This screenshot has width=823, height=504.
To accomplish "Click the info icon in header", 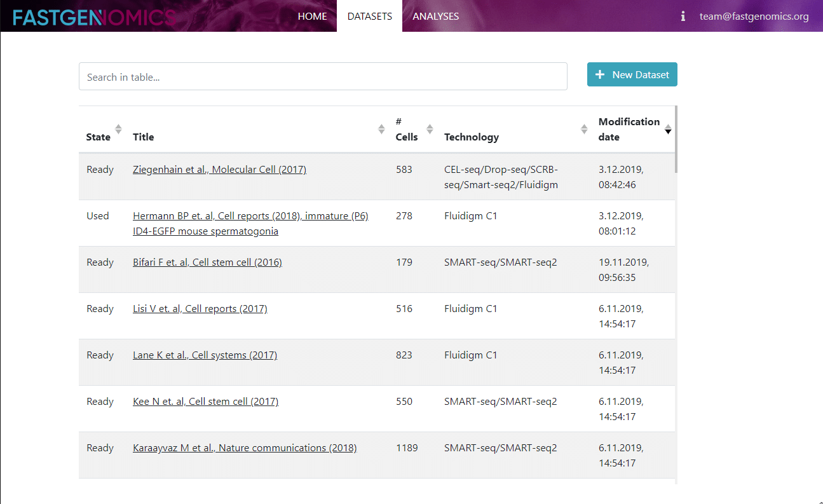I will (x=683, y=17).
